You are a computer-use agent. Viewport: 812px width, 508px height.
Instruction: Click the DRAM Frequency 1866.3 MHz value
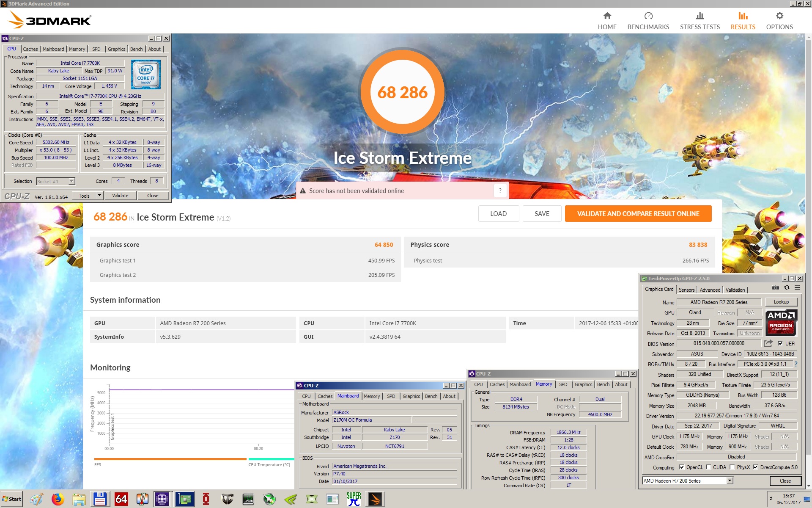[568, 432]
